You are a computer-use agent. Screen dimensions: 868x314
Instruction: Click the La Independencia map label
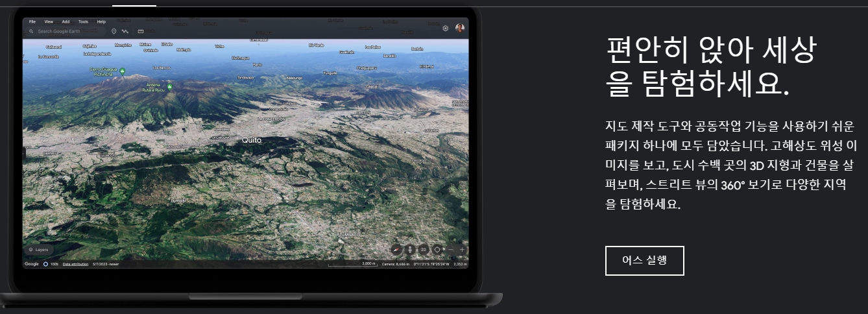[x=97, y=54]
